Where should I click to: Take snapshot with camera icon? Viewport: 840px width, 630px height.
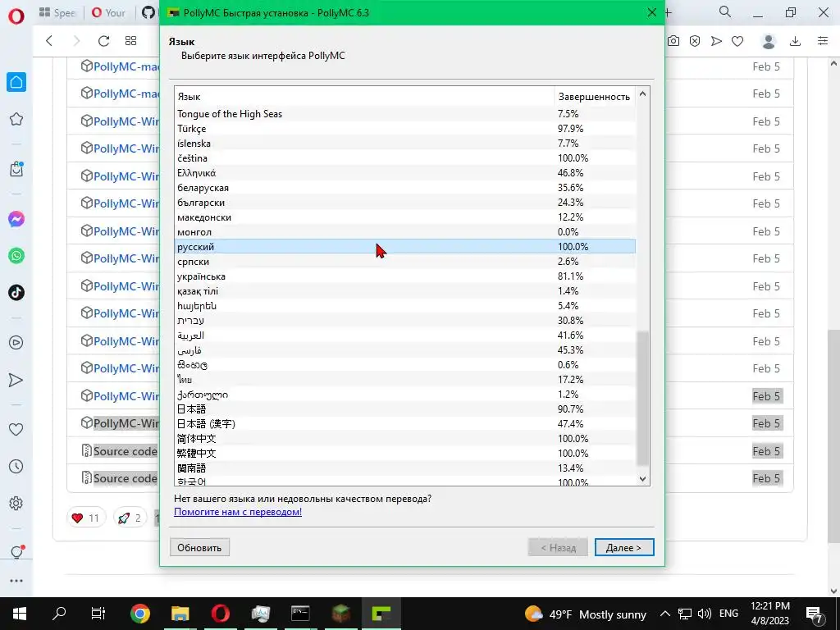coord(673,41)
